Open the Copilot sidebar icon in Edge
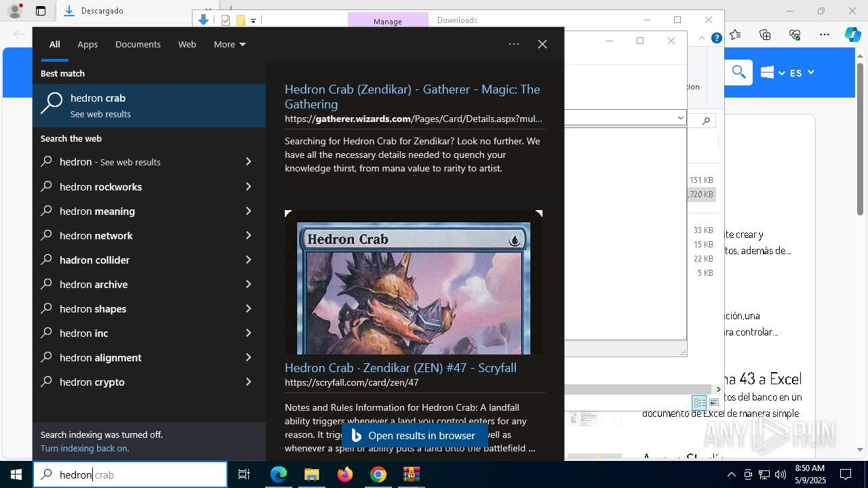Screen dimensions: 868x488 (x=852, y=35)
